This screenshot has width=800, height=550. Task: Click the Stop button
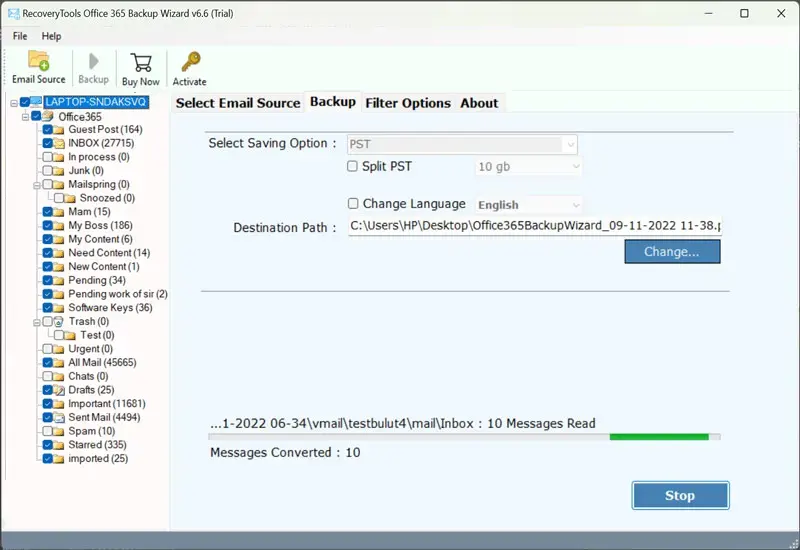pos(680,495)
